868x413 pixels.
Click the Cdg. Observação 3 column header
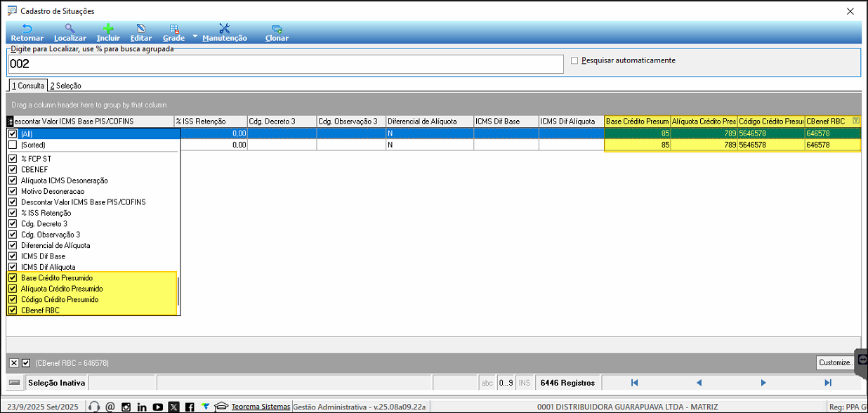point(351,122)
